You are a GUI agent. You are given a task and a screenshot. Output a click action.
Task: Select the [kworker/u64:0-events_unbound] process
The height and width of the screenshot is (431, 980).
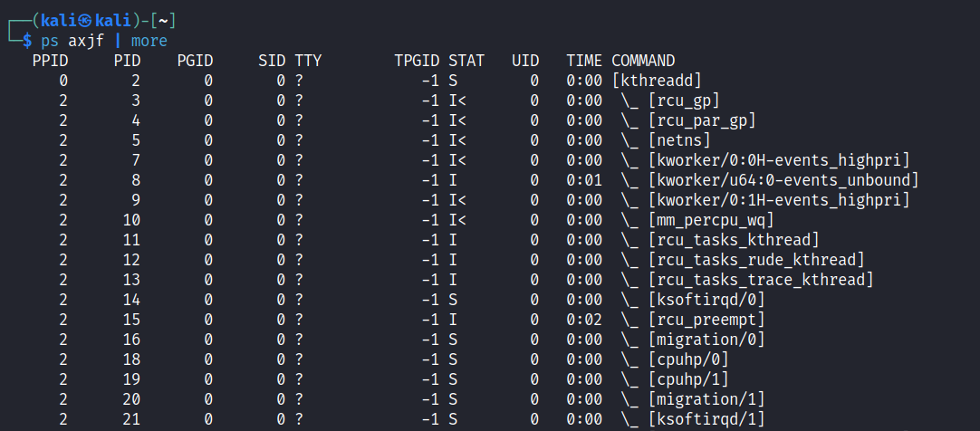click(x=783, y=180)
